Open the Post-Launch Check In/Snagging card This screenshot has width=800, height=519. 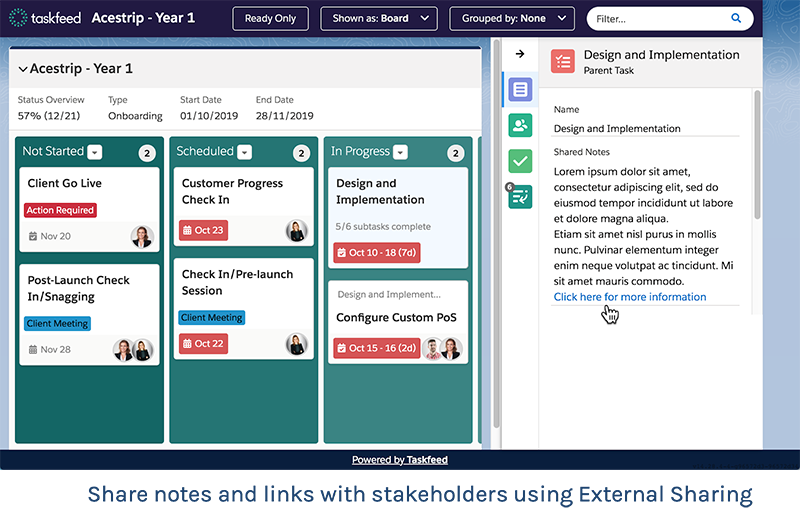click(89, 315)
